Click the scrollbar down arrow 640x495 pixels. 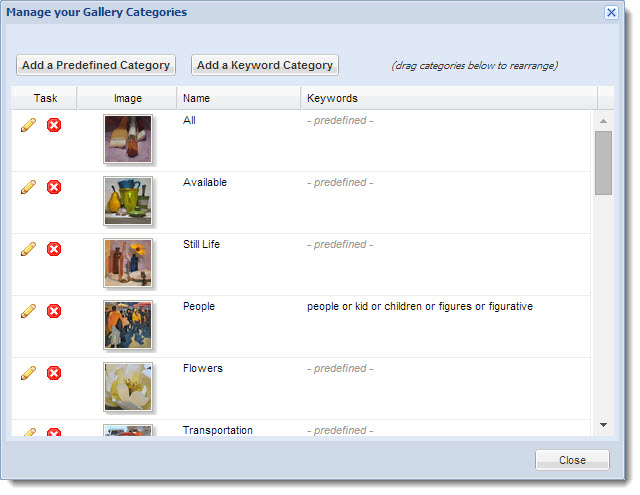point(603,425)
